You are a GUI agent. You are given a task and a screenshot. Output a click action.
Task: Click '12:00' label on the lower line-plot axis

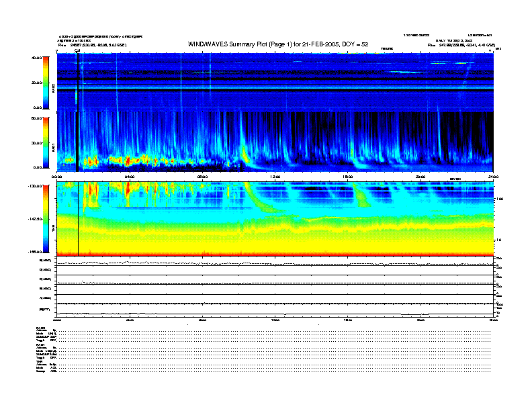pyautogui.click(x=275, y=320)
